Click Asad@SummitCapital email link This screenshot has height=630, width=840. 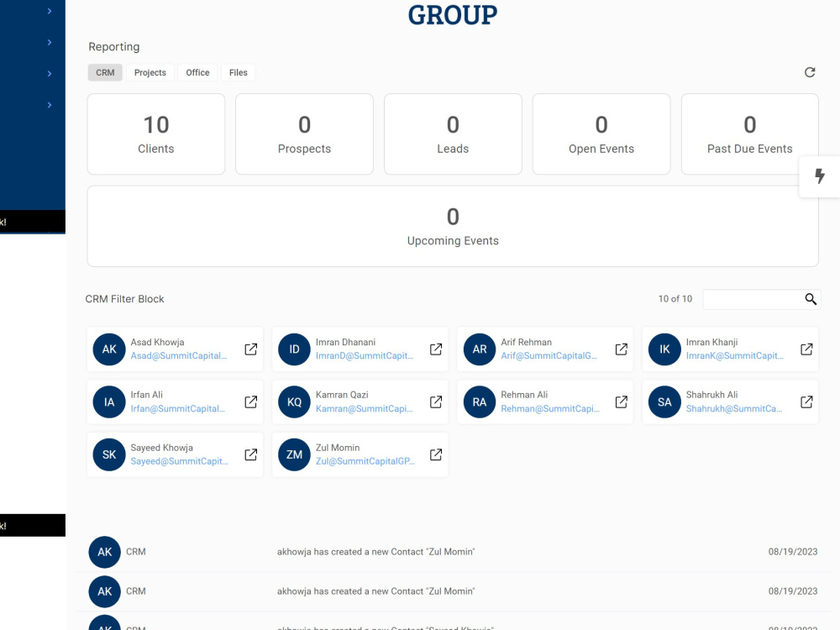(179, 355)
